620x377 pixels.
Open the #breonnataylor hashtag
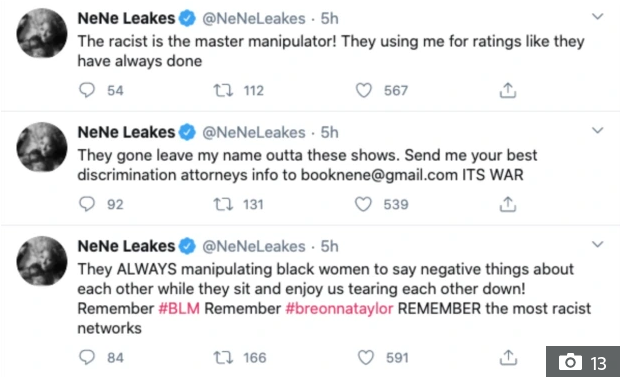coord(339,309)
